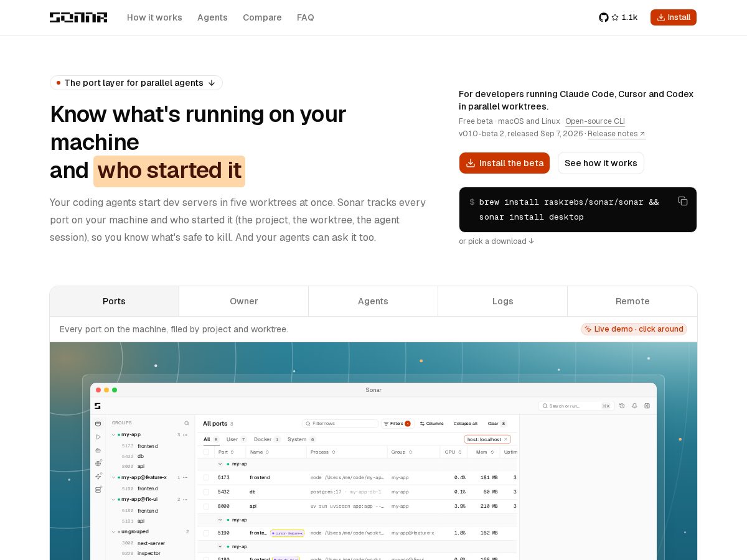
Task: Click the SONAR logo in the header
Action: coord(78,17)
